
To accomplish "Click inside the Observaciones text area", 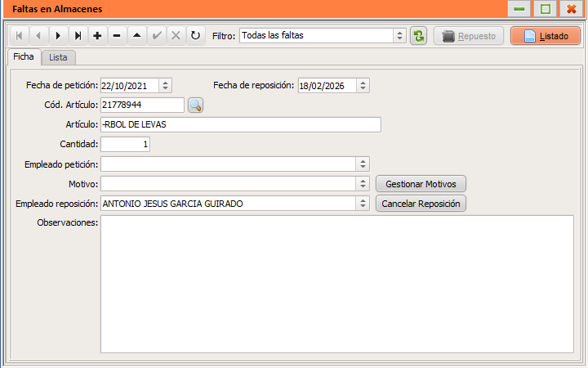I will tap(337, 284).
